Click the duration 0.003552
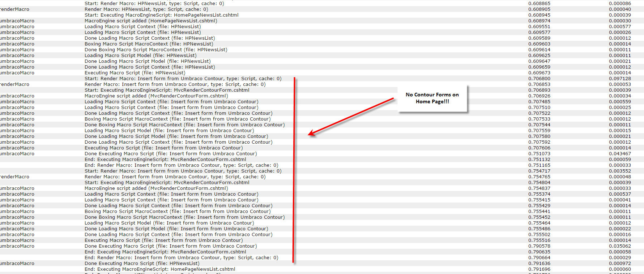 coord(620,171)
